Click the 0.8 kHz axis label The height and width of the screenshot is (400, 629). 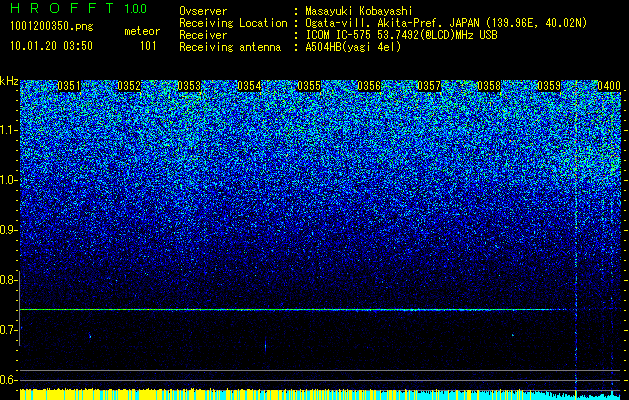(8, 280)
